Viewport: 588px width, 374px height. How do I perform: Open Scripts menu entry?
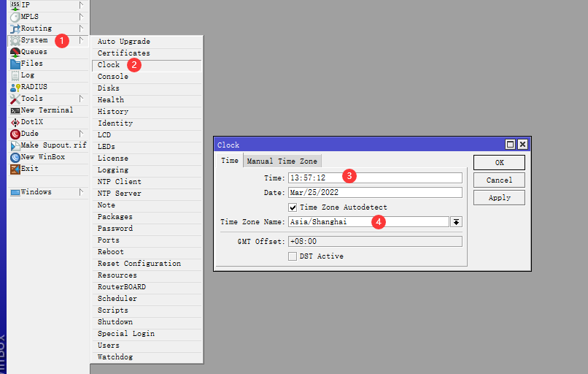point(147,310)
